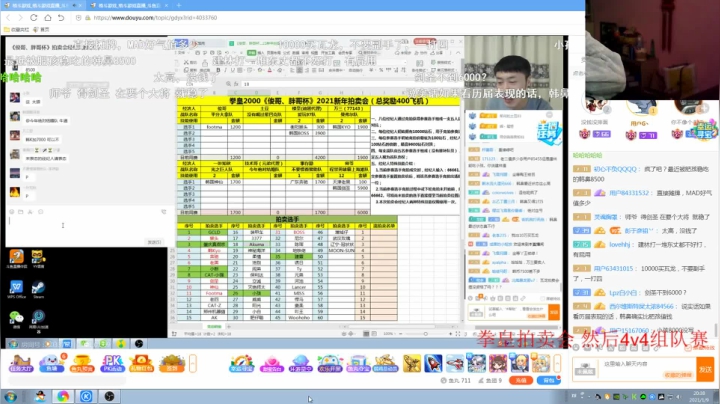Click the orange 充值 recharge button

521,380
